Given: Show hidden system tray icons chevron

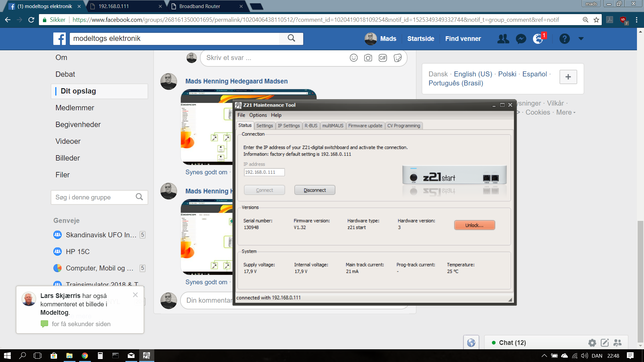Looking at the screenshot, I should point(544,356).
